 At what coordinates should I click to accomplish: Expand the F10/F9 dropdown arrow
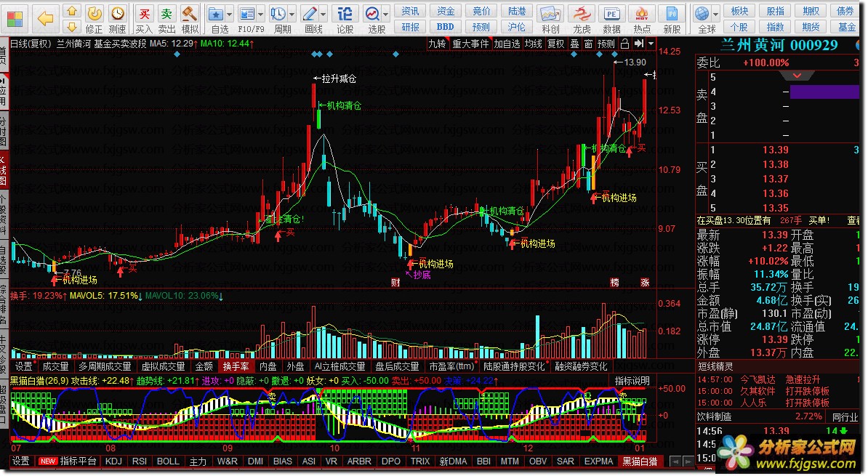260,14
